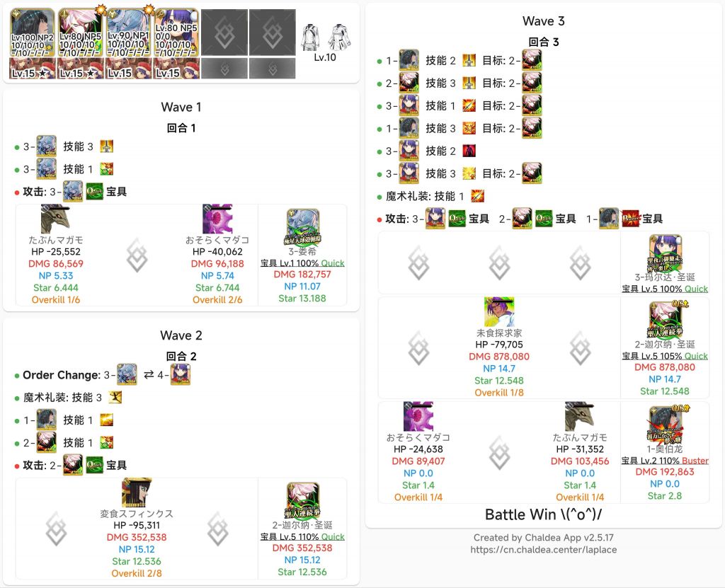The image size is (725, 588).
Task: Click 技能 2 red silhouette icon in Wave 3
Action: tap(469, 151)
